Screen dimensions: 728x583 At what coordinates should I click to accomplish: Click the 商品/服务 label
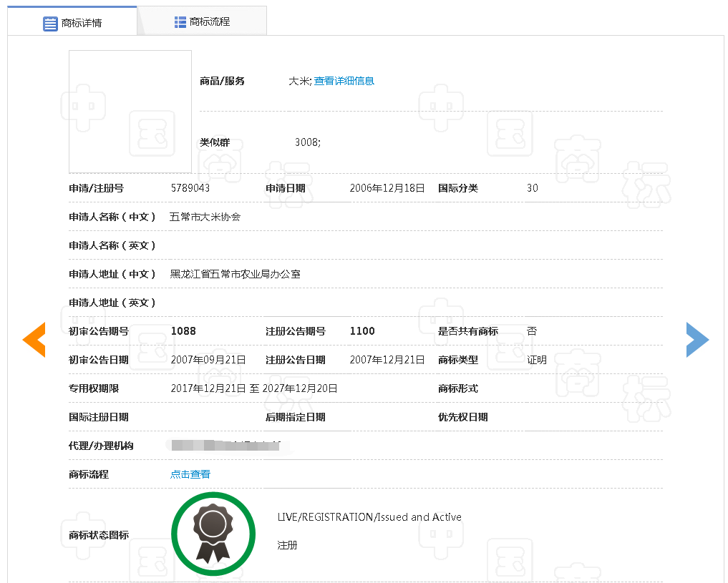(222, 81)
